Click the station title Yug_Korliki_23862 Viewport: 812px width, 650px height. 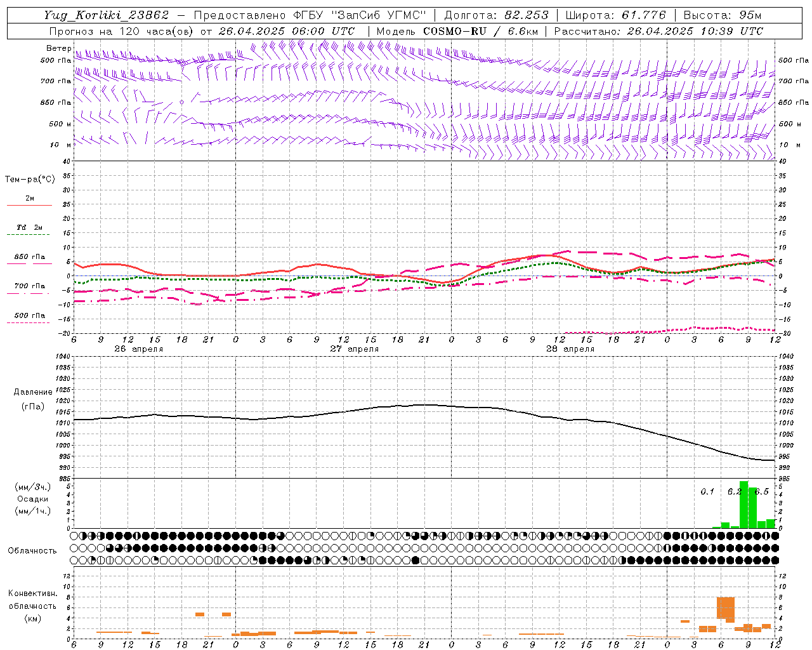pyautogui.click(x=107, y=15)
